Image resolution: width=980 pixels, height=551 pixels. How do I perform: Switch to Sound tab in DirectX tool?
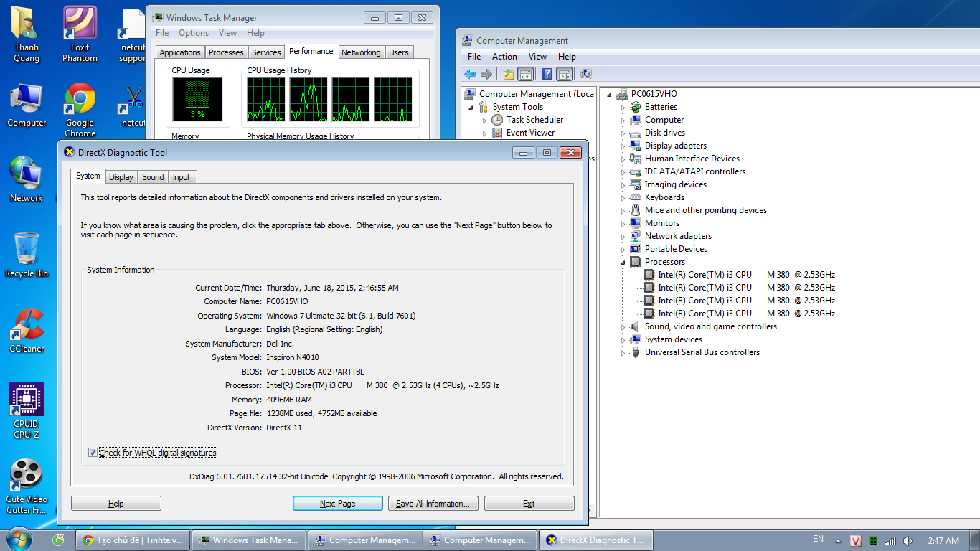(153, 177)
